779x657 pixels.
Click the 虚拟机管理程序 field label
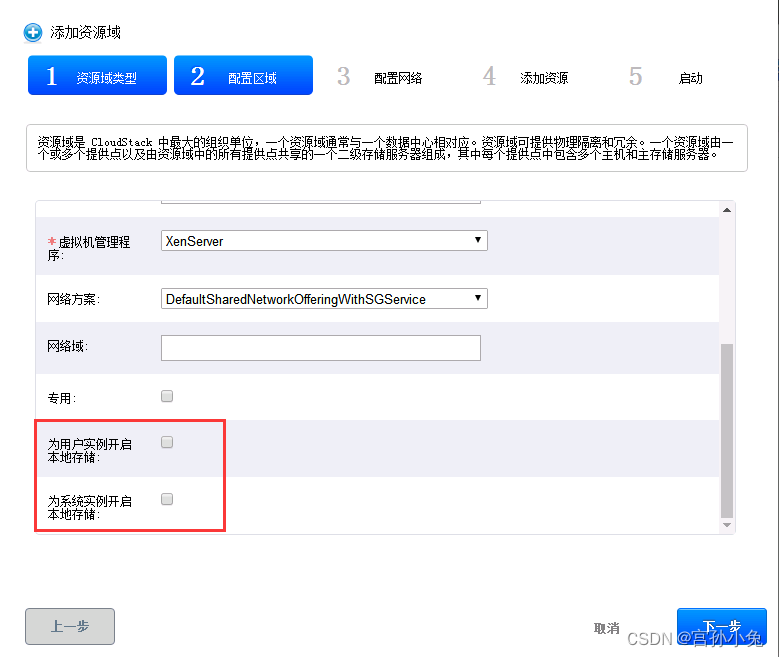click(89, 248)
